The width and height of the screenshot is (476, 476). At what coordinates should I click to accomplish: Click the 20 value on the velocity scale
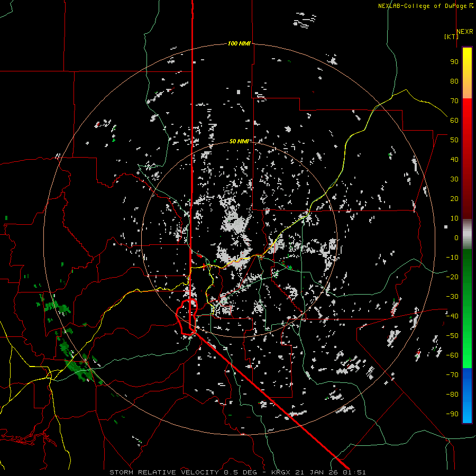[454, 198]
